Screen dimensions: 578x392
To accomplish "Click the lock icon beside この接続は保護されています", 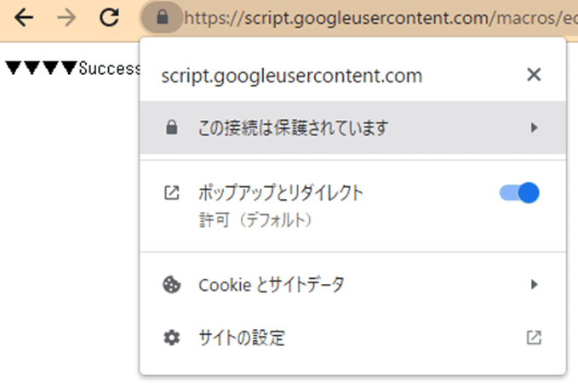I will pos(171,128).
